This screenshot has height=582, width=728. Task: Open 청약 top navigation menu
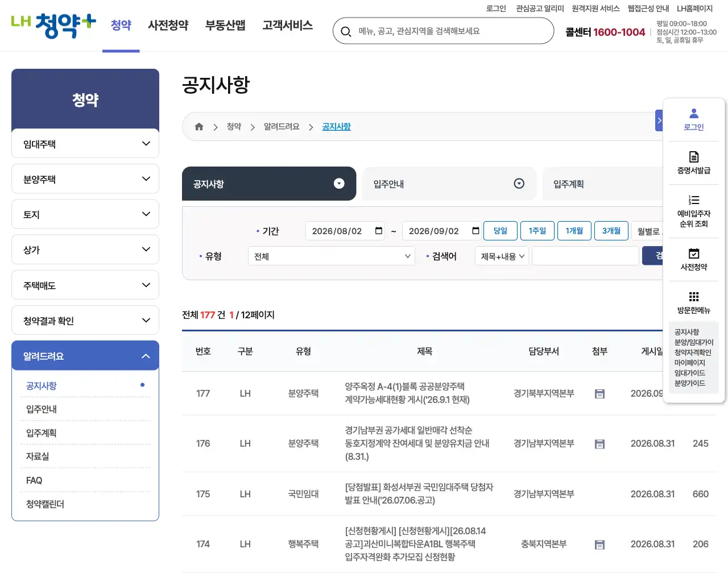click(x=121, y=26)
